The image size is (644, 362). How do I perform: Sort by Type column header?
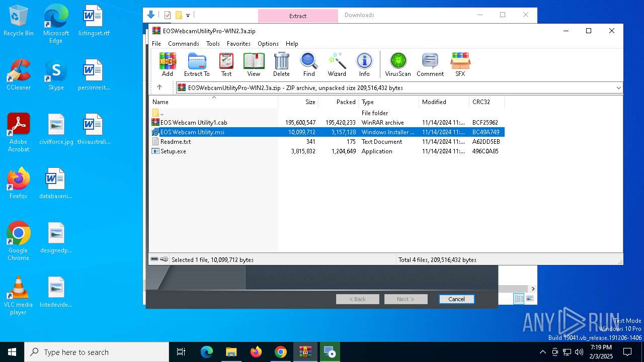389,102
